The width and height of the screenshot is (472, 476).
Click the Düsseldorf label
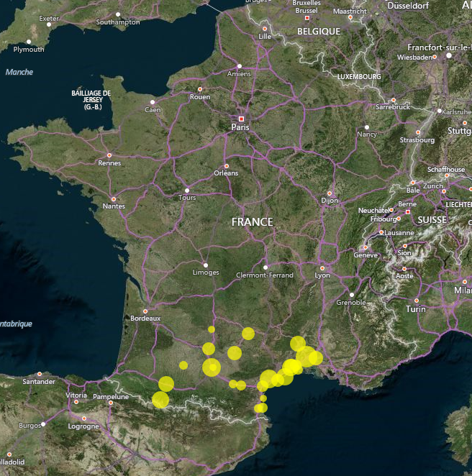click(x=408, y=6)
